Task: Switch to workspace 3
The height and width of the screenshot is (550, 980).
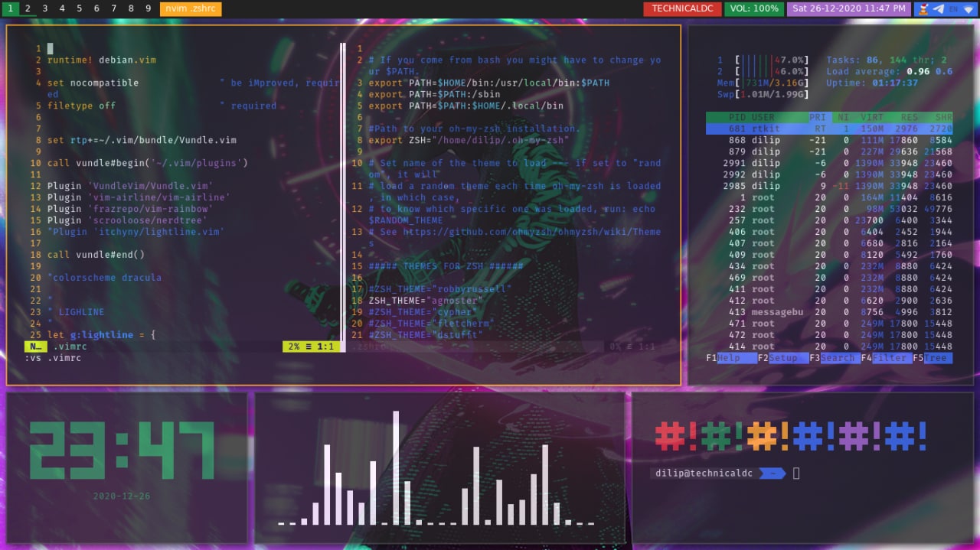Action: click(45, 9)
